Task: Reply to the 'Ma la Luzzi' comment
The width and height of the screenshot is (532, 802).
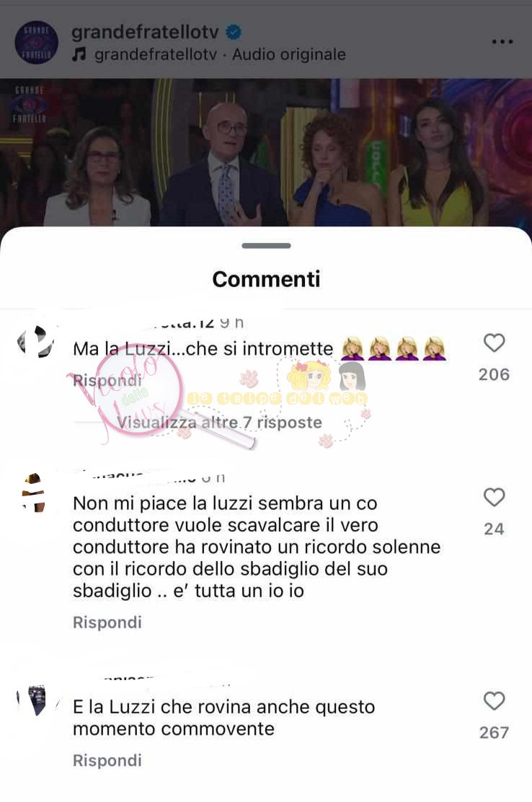Action: point(107,381)
